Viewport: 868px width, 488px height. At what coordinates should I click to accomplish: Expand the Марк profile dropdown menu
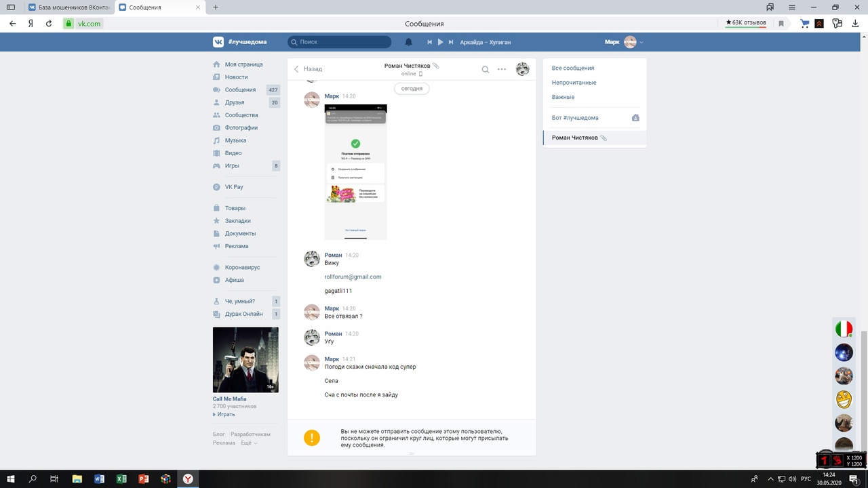point(641,42)
